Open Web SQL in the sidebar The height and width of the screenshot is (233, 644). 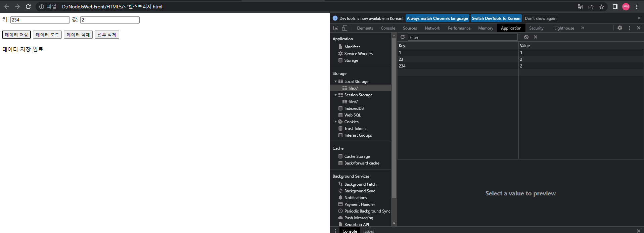[x=352, y=115]
